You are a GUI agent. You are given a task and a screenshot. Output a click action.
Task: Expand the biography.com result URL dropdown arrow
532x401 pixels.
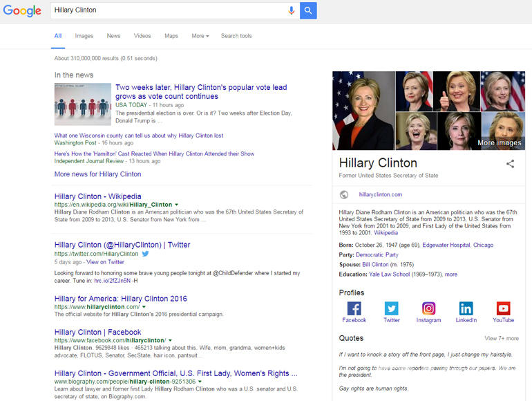point(200,382)
